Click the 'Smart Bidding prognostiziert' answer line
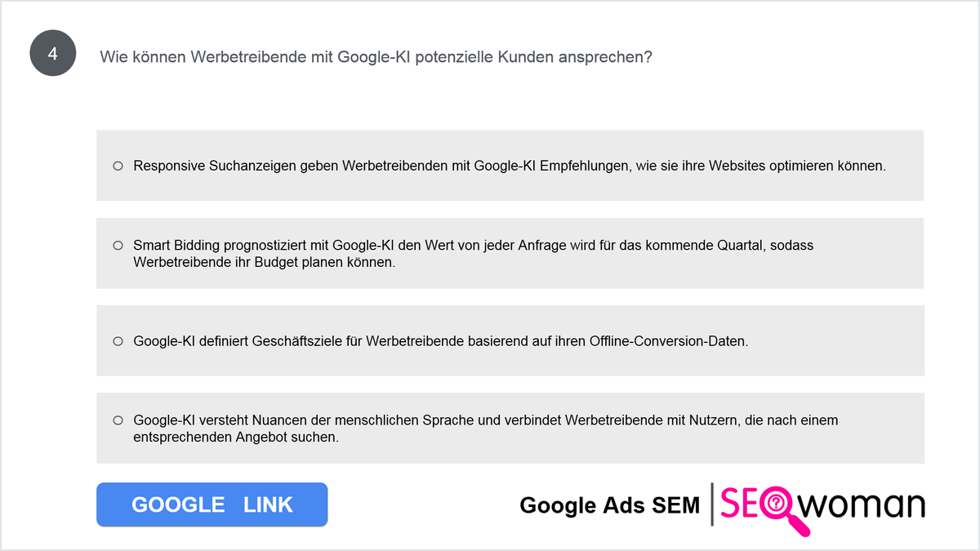This screenshot has height=551, width=980. click(474, 245)
